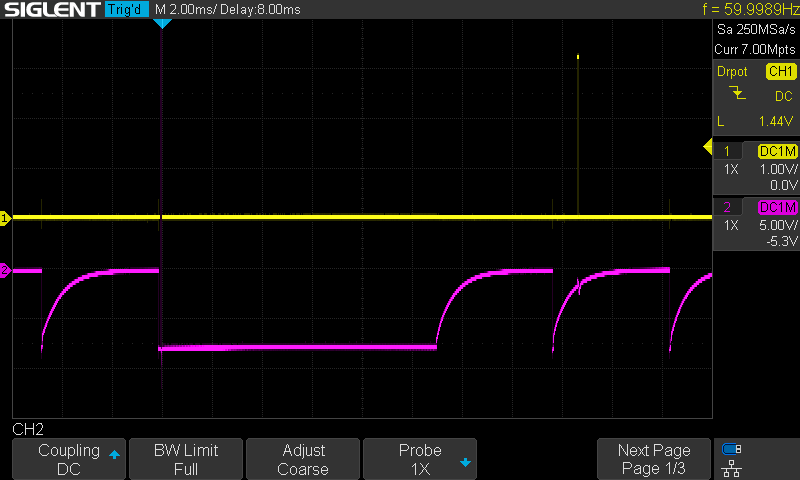The width and height of the screenshot is (800, 480).
Task: Click channel 2 5.00V/ scale value
Action: tap(778, 225)
